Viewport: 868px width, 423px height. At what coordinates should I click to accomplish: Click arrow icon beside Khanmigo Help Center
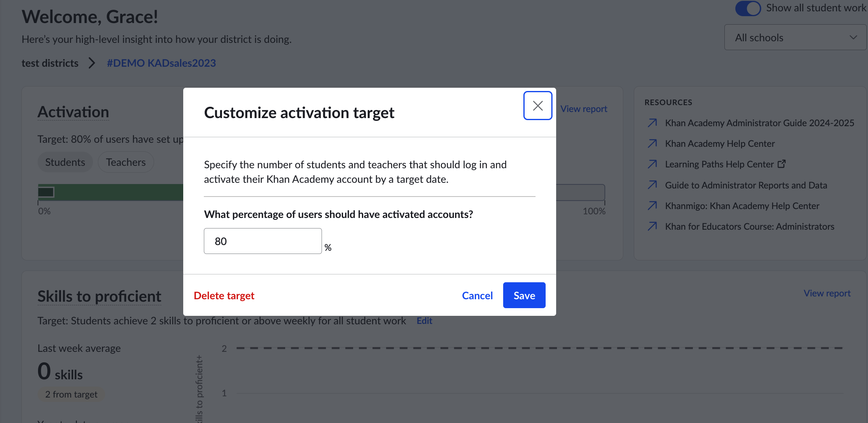click(x=652, y=206)
